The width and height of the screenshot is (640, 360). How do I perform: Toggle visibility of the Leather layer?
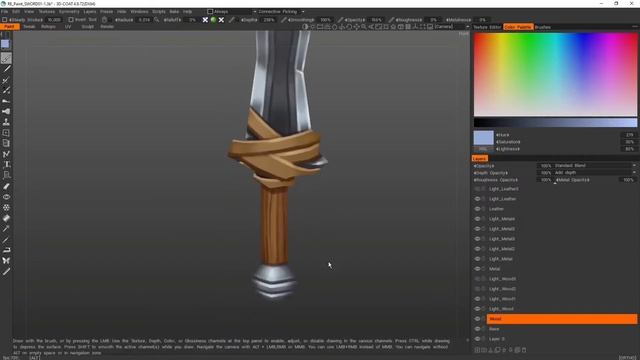477,209
